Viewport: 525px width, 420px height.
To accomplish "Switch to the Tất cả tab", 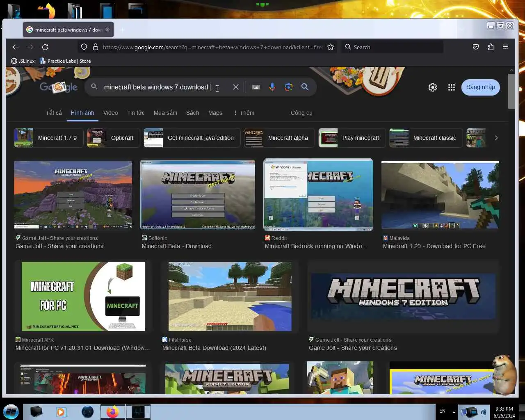I will (x=54, y=113).
